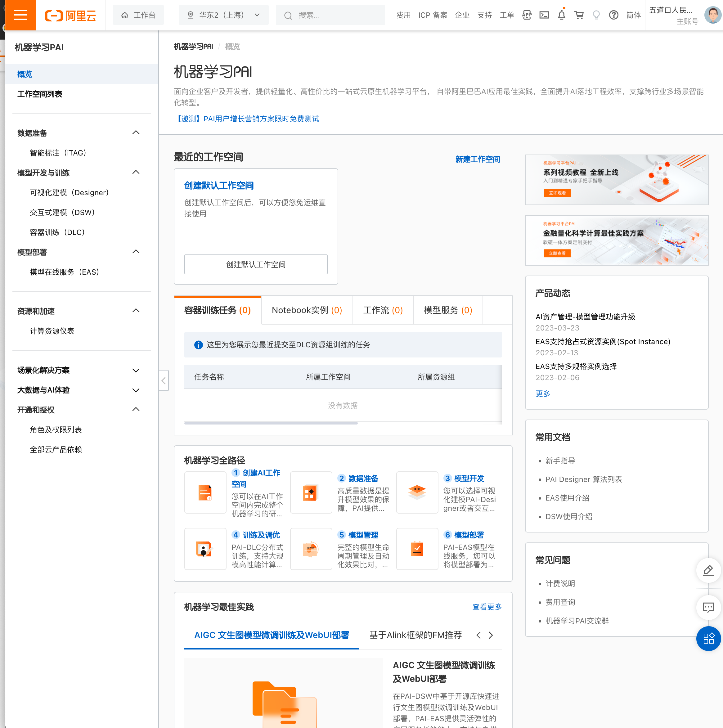Open the help question mark icon

pyautogui.click(x=613, y=15)
